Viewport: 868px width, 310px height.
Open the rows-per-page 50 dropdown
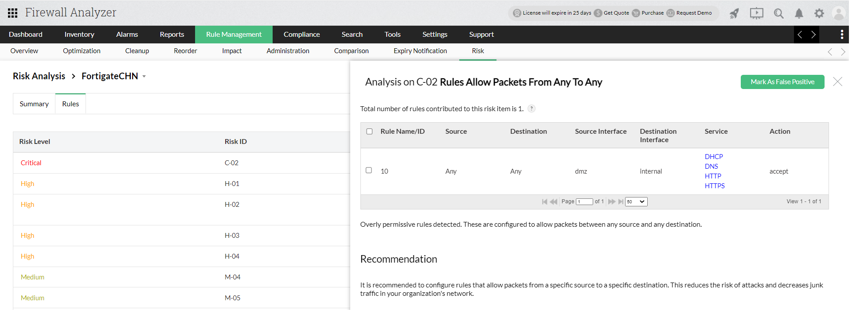pyautogui.click(x=636, y=201)
